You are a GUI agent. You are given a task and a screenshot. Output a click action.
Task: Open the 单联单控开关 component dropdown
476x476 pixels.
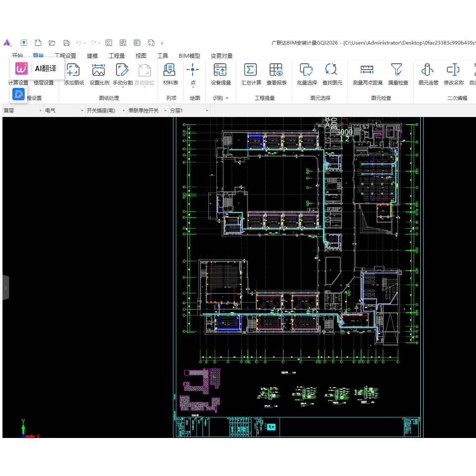[147, 111]
